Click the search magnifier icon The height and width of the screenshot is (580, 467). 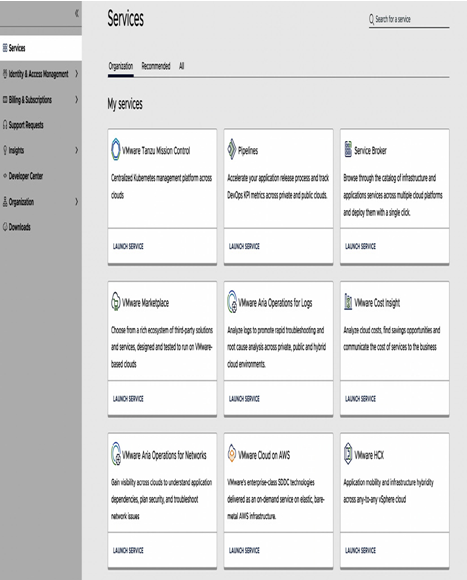point(371,19)
